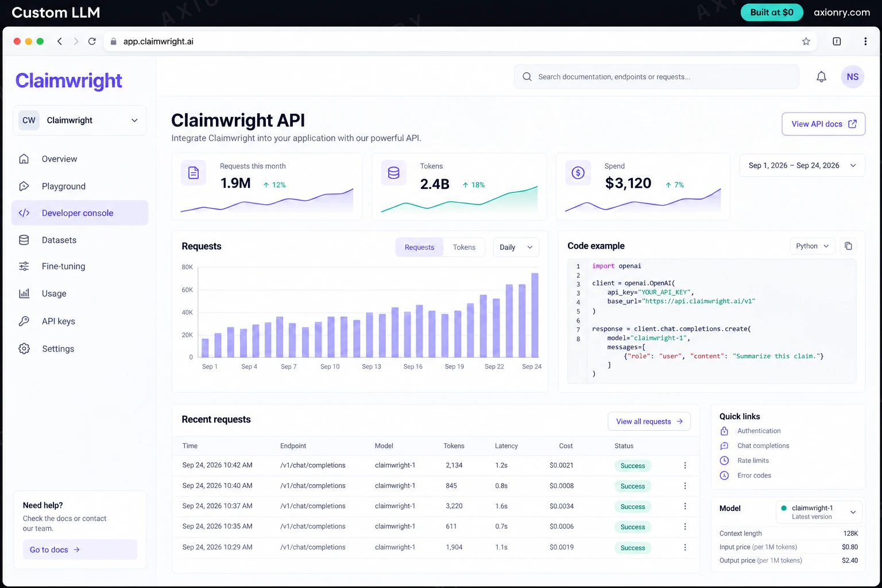Open the Daily interval dropdown
The height and width of the screenshot is (588, 882).
[516, 247]
